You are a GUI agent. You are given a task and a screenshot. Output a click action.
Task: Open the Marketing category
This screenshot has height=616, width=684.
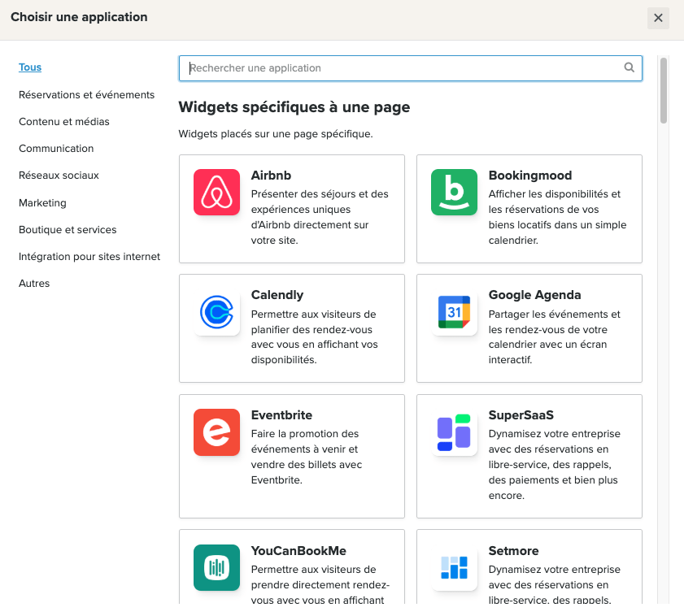43,202
